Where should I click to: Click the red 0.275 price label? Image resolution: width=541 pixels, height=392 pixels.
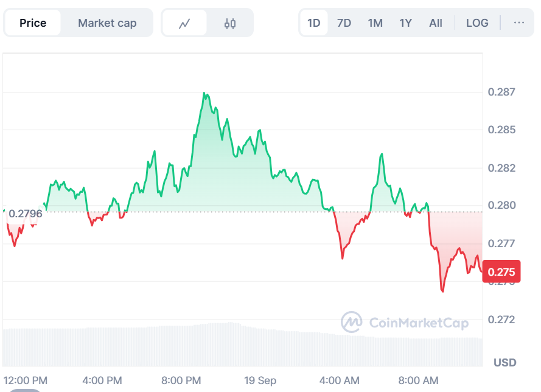pyautogui.click(x=501, y=272)
